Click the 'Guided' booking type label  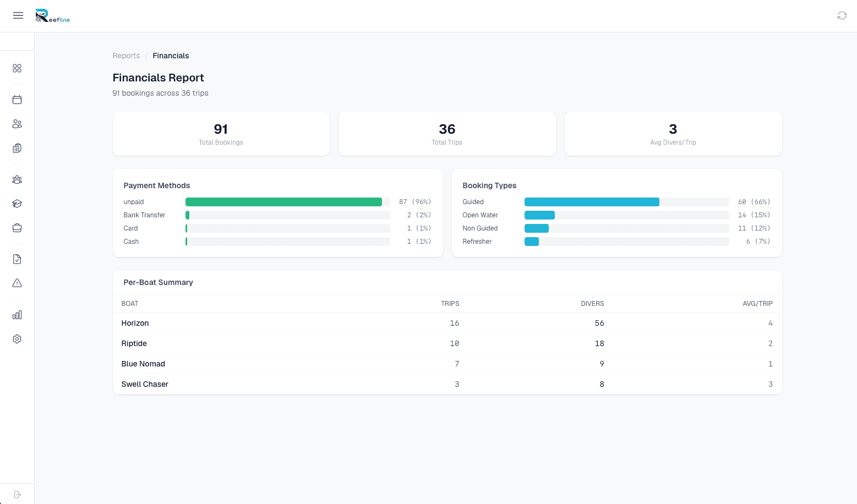pyautogui.click(x=473, y=202)
